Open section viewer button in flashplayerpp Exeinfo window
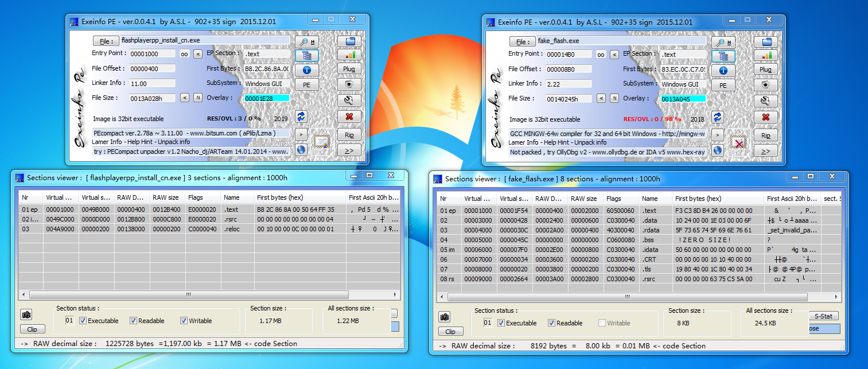The height and width of the screenshot is (369, 868). click(306, 56)
